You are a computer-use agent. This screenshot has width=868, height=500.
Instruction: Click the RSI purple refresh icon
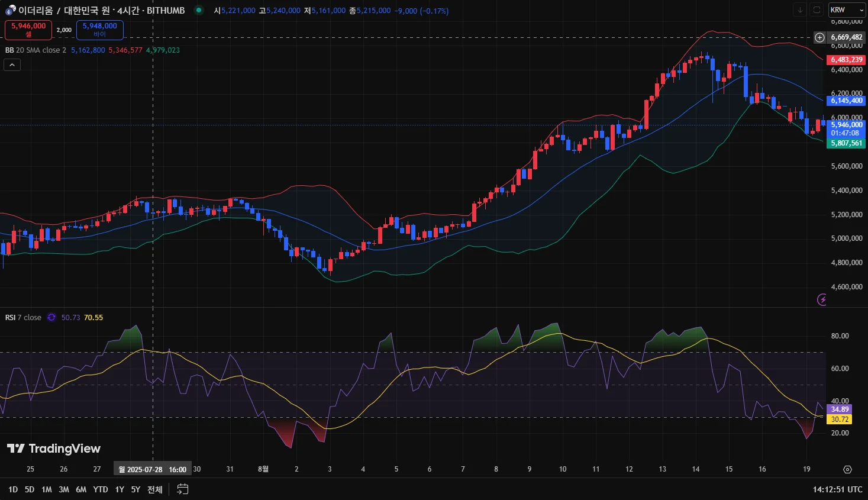tap(51, 318)
